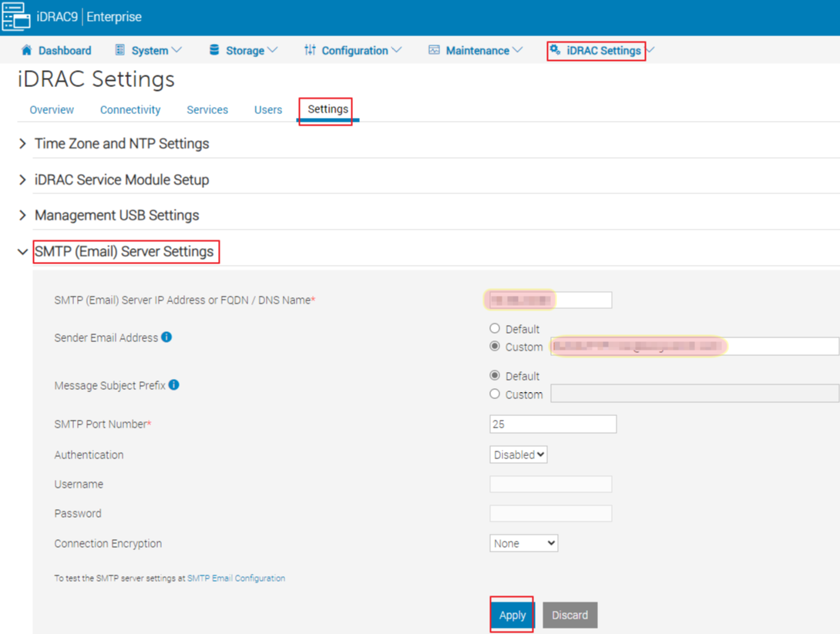840x634 pixels.
Task: Click the Dashboard home icon
Action: point(26,50)
